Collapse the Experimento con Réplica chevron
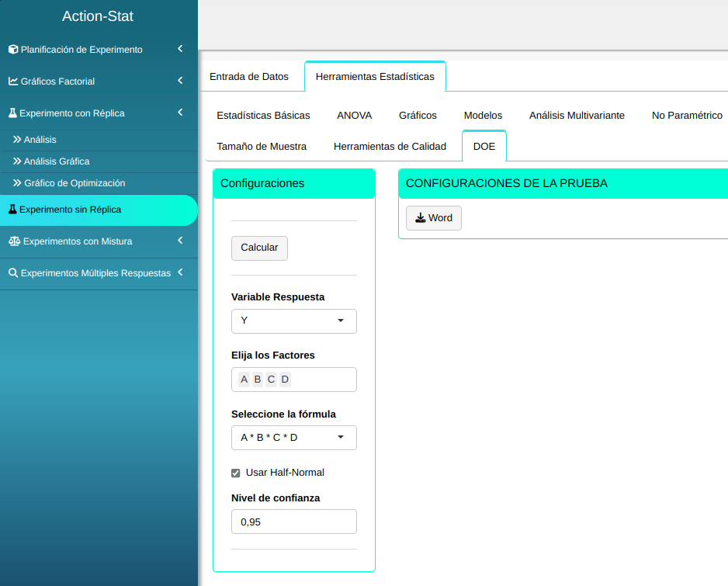This screenshot has width=728, height=586. coord(180,113)
